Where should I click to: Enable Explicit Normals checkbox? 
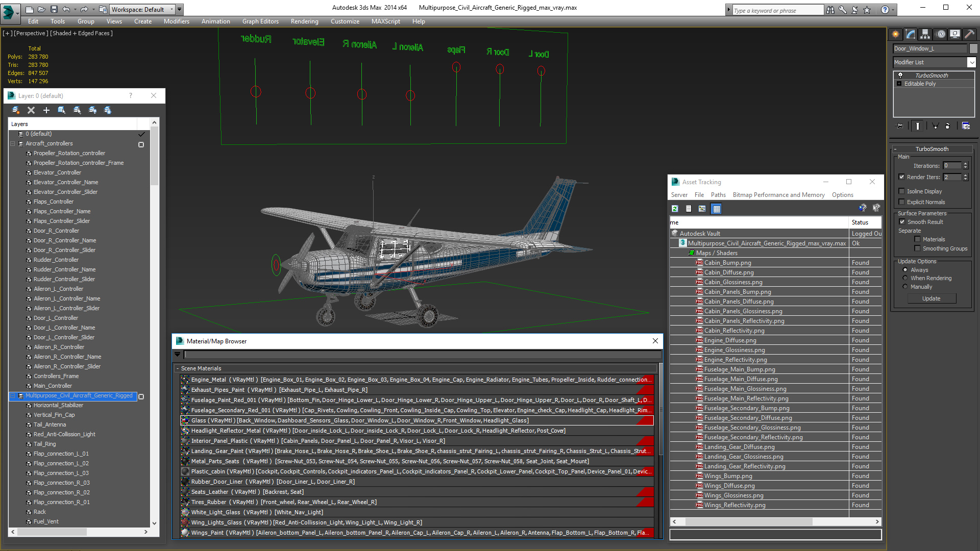[902, 202]
